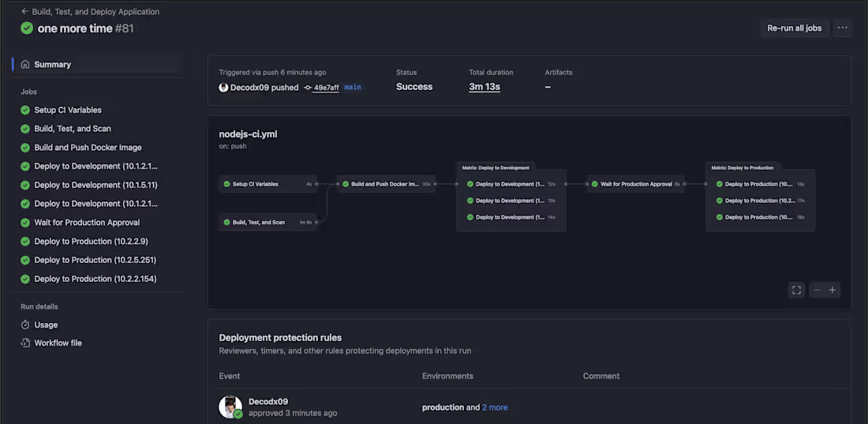Click success icon beside Deploy to Production (10.2.2.154)

[x=25, y=279]
